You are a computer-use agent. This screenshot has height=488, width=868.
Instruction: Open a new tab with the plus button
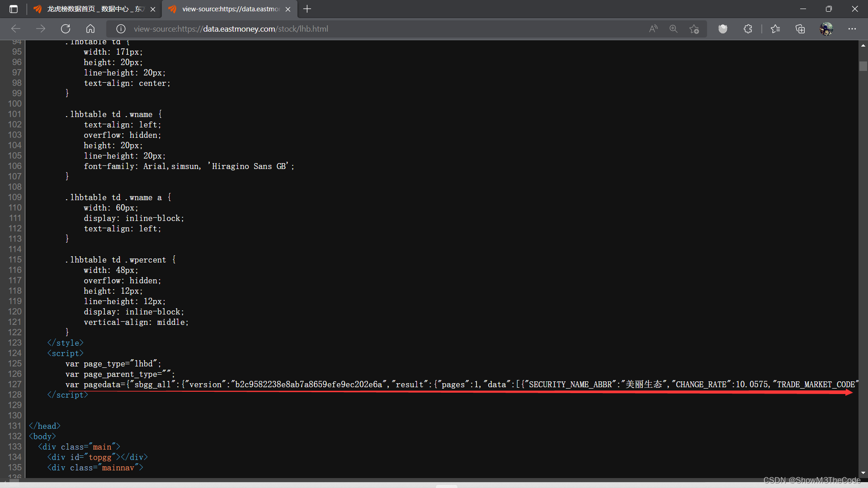coord(307,9)
